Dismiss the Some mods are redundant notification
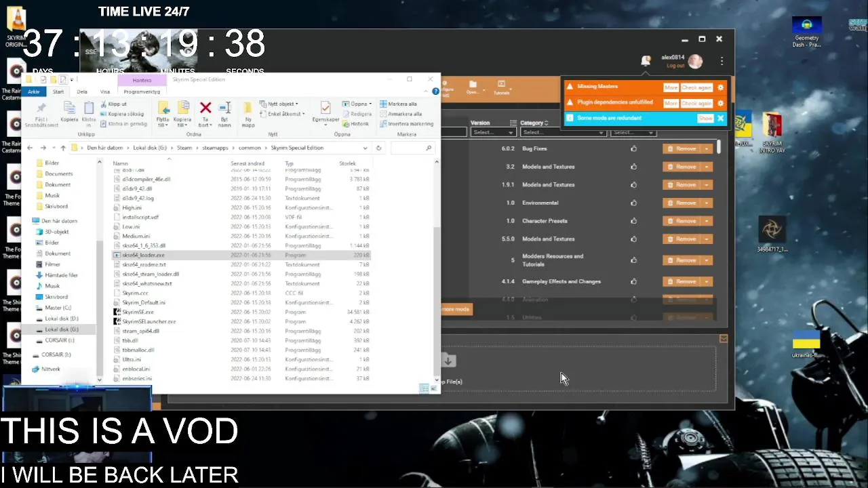This screenshot has width=868, height=488. 720,119
